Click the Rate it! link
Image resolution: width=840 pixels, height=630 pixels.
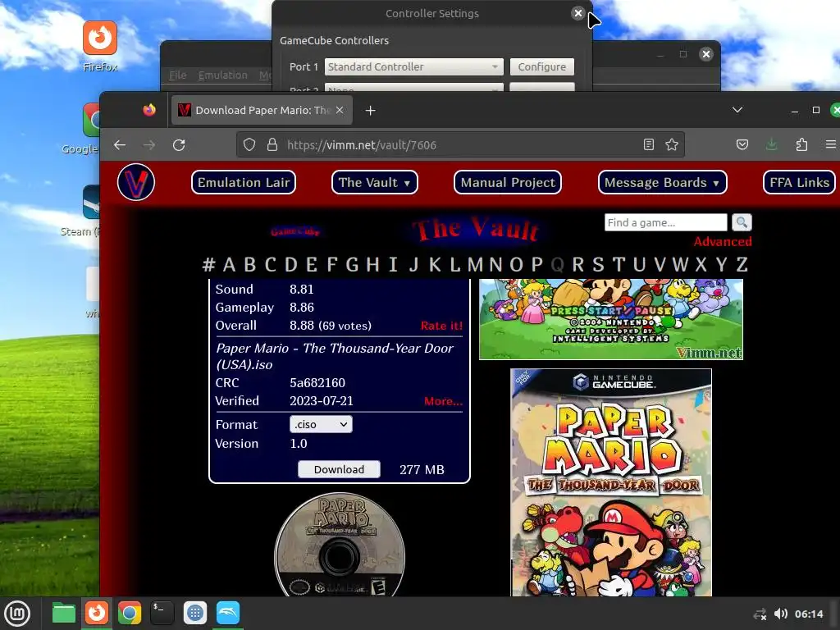(441, 326)
